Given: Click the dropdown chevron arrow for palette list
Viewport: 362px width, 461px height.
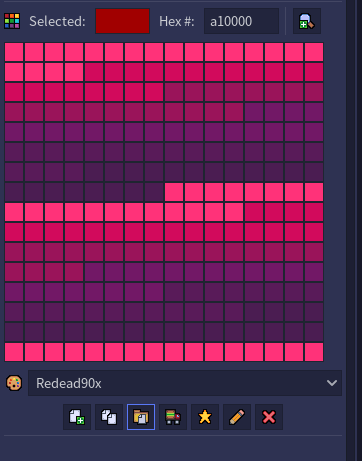Looking at the screenshot, I should [x=332, y=383].
